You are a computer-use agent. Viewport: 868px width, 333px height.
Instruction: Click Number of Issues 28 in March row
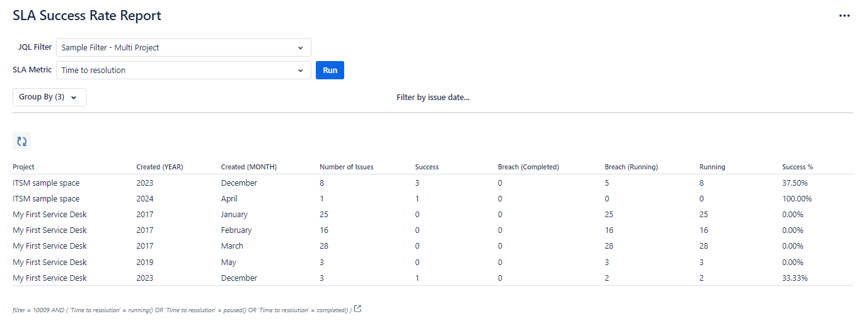(x=324, y=246)
